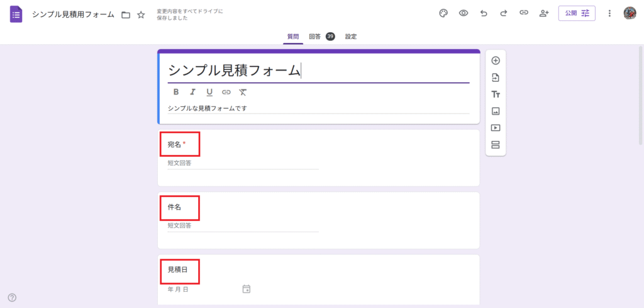Add a section from side toolbar

[496, 145]
